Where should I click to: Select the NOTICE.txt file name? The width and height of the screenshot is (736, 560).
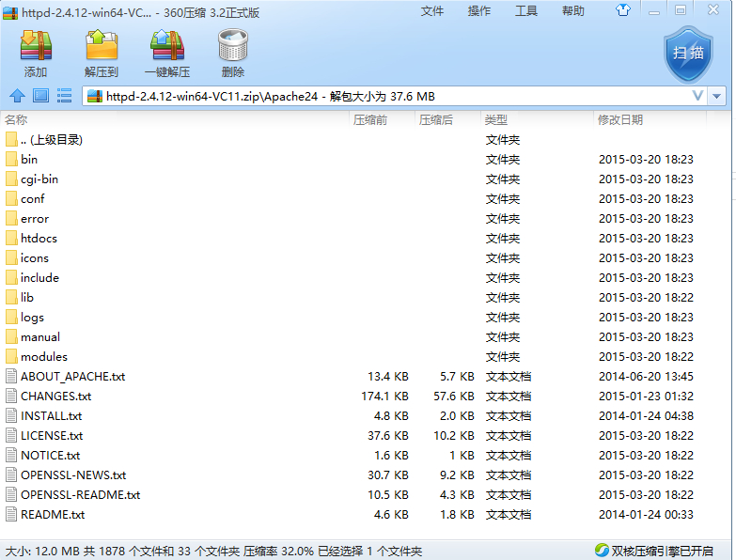(x=50, y=455)
